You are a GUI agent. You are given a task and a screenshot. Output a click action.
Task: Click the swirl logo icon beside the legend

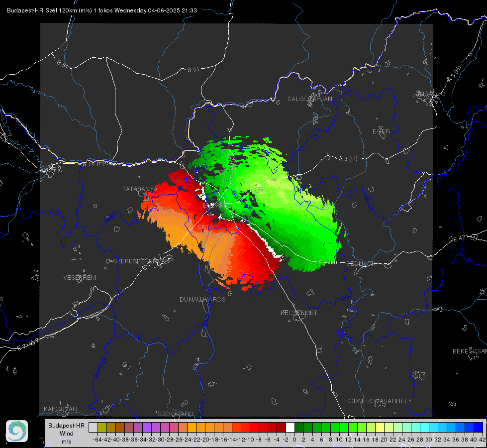coord(17,431)
